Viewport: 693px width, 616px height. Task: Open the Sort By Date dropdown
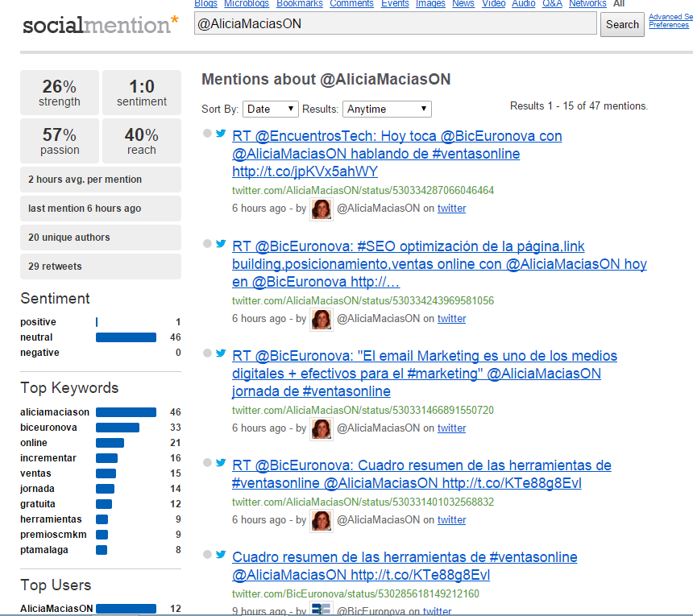[271, 109]
